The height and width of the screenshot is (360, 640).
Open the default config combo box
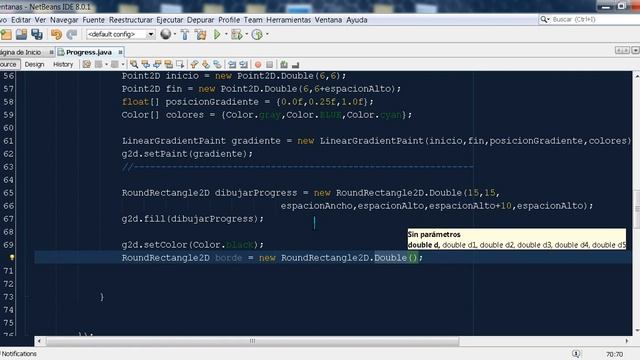(120, 34)
